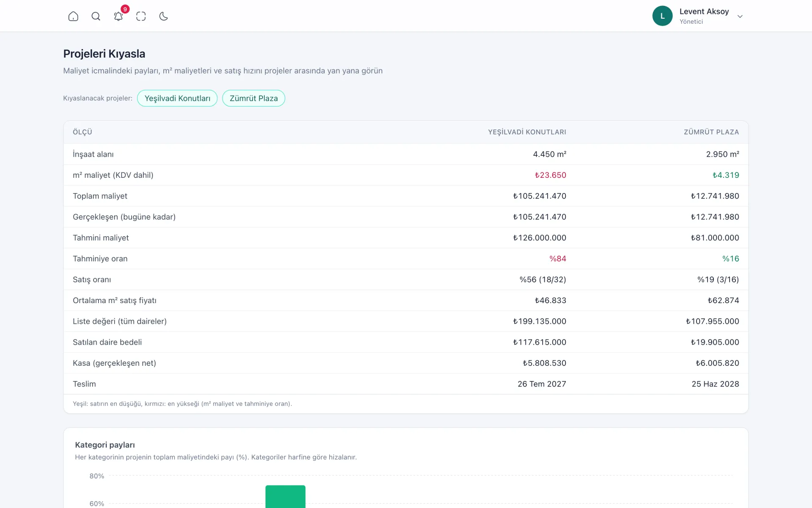Switch to dark mode moon icon
The image size is (812, 508).
coord(164,16)
